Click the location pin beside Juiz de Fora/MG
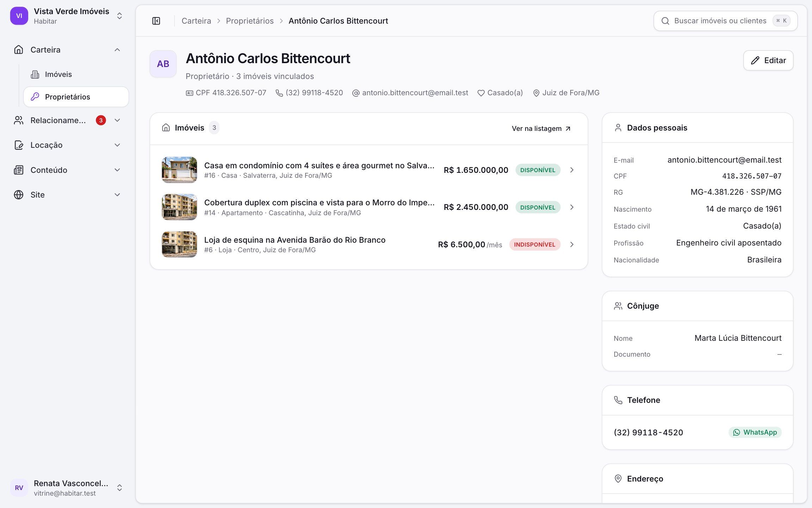This screenshot has width=812, height=508. point(536,93)
